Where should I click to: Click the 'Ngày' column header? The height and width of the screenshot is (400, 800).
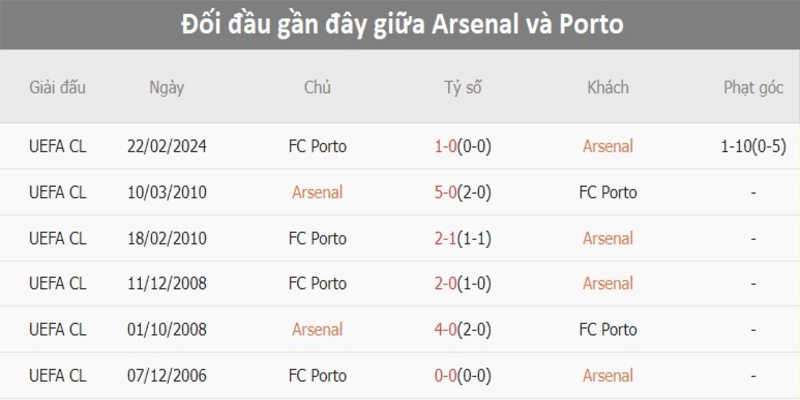point(166,87)
